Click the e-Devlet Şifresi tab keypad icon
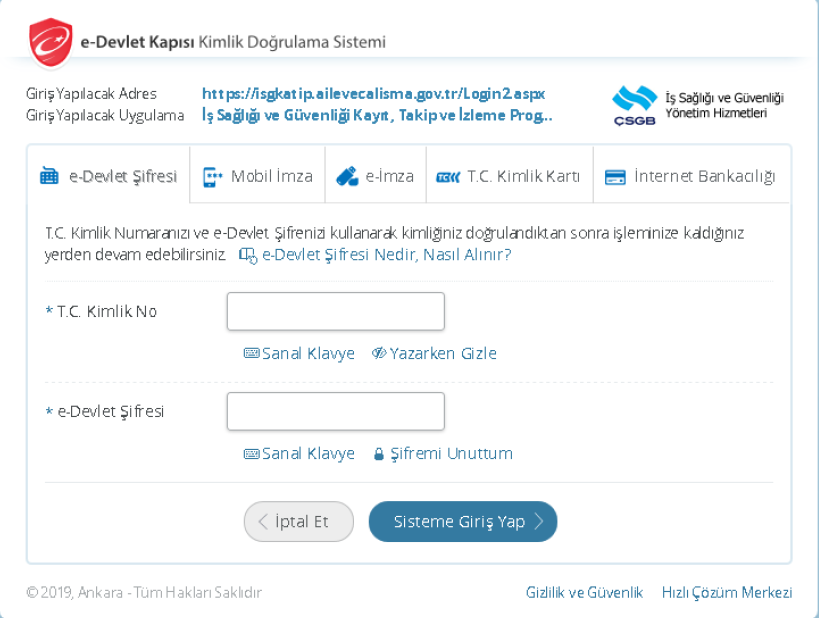This screenshot has width=819, height=618. tap(49, 176)
